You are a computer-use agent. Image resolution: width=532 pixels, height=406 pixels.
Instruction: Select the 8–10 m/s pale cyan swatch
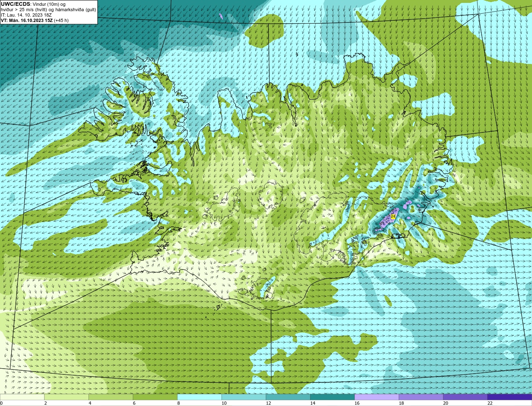[199, 397]
